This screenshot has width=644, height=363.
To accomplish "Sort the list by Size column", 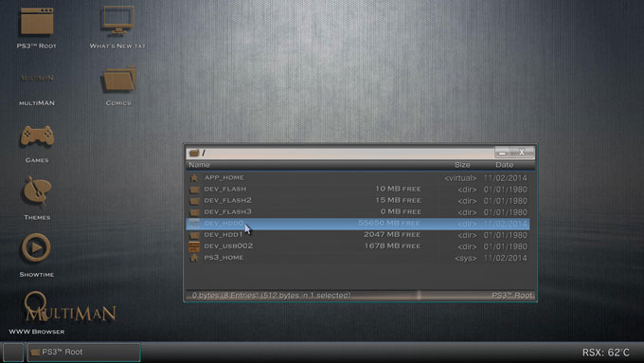I will tap(462, 165).
